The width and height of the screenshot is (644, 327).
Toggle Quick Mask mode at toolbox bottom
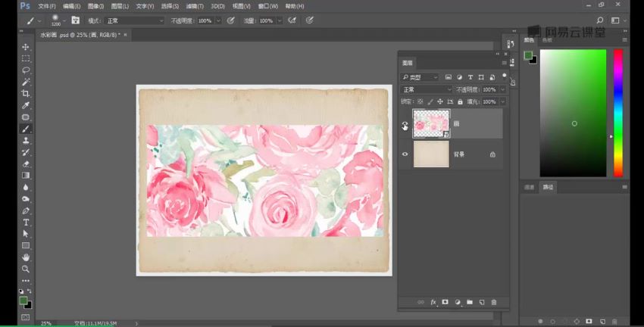point(26,317)
